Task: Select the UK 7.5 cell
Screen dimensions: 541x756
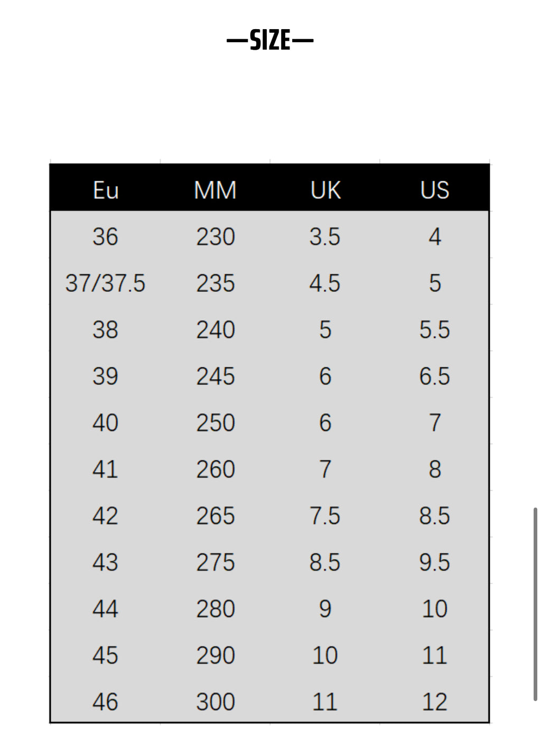Action: [325, 516]
